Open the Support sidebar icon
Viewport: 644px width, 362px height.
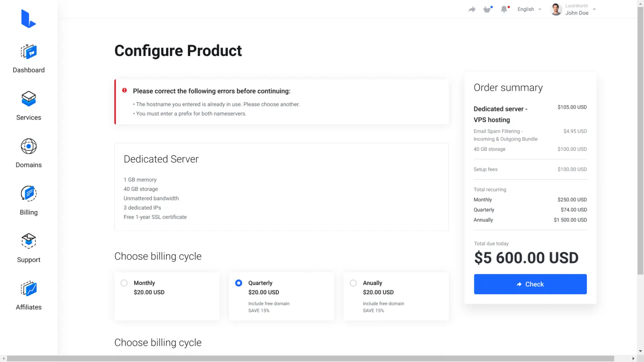point(29,241)
